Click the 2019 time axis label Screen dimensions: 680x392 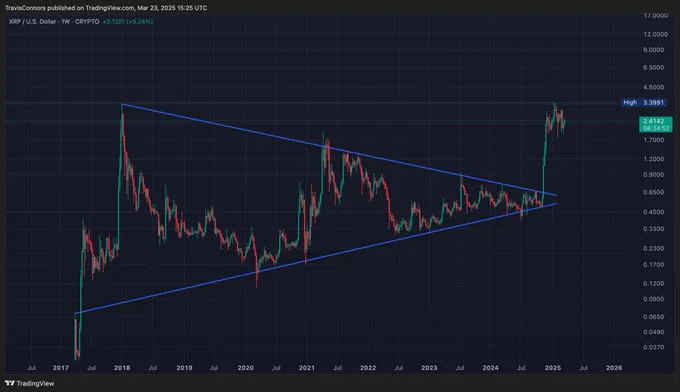tap(184, 368)
